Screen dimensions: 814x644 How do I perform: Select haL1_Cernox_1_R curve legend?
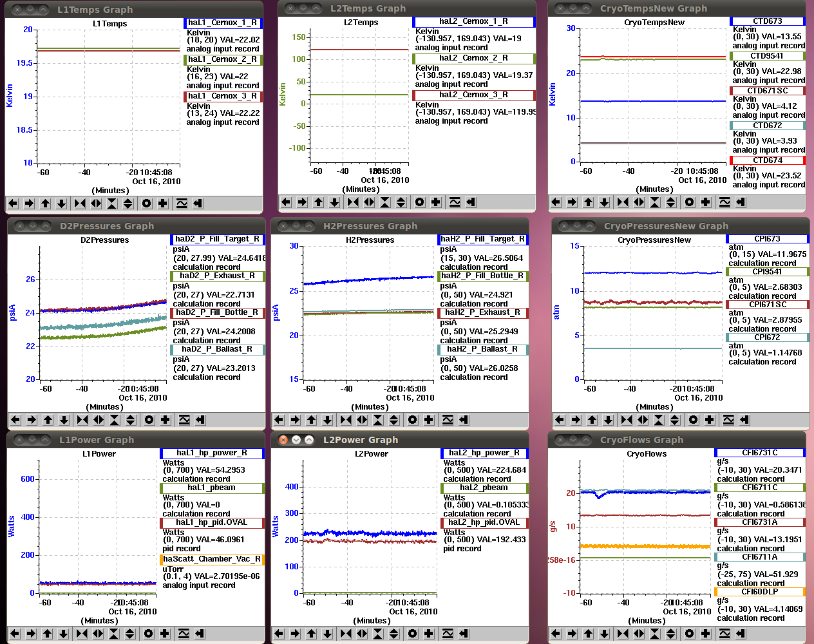coord(223,23)
